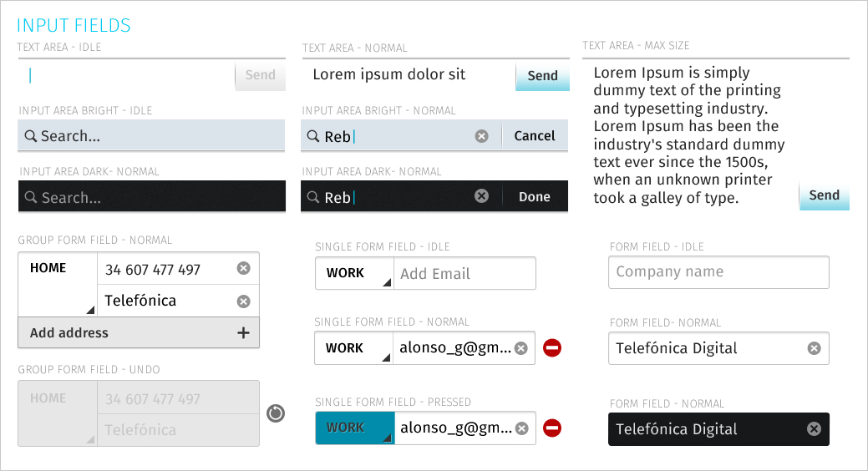Click Cancel in the bright search bar
The height and width of the screenshot is (471, 868).
pyautogui.click(x=534, y=135)
